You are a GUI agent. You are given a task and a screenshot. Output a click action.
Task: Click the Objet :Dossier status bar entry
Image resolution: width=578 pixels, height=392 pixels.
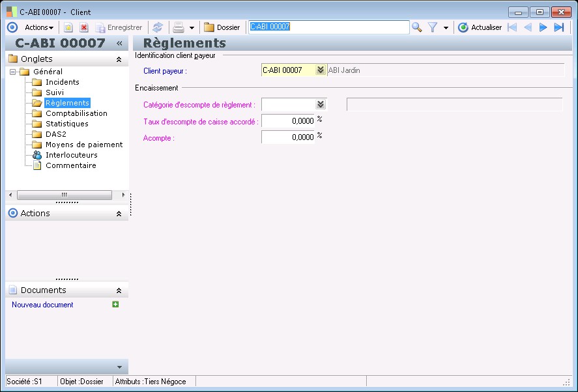pos(85,382)
